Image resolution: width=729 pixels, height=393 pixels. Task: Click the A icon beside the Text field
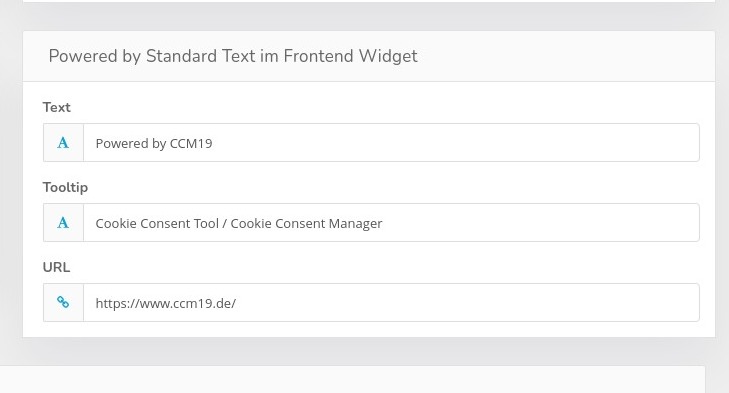tap(63, 143)
